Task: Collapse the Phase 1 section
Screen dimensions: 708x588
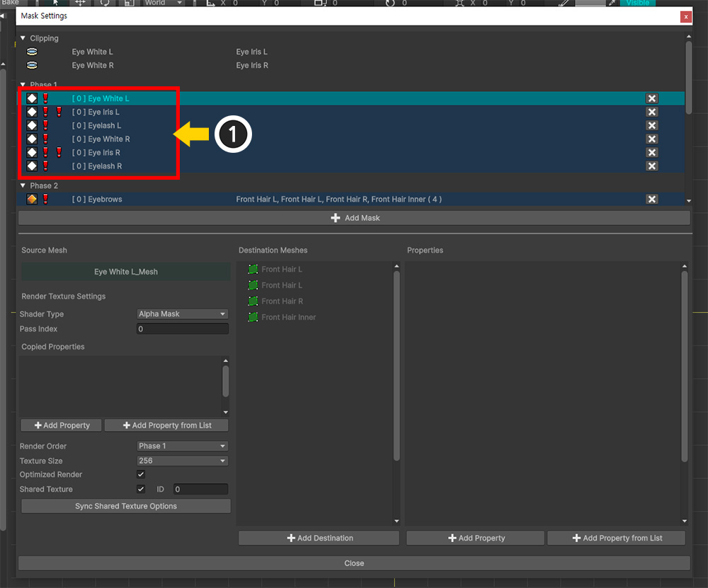Action: [x=23, y=84]
